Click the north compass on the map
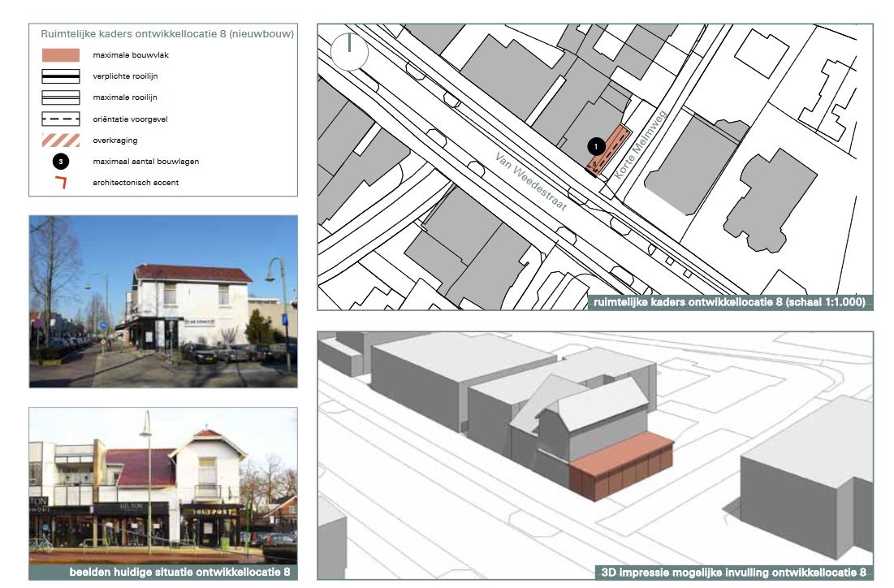Viewport: 894px width, 588px height. [349, 52]
